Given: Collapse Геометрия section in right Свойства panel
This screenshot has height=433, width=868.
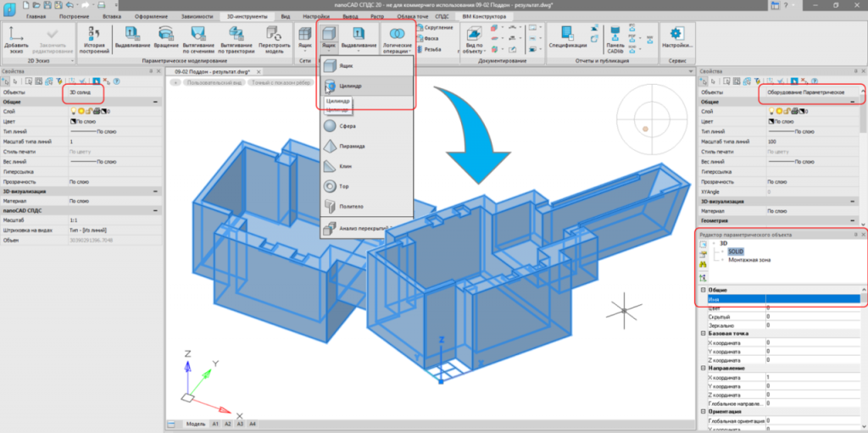Looking at the screenshot, I should click(853, 221).
